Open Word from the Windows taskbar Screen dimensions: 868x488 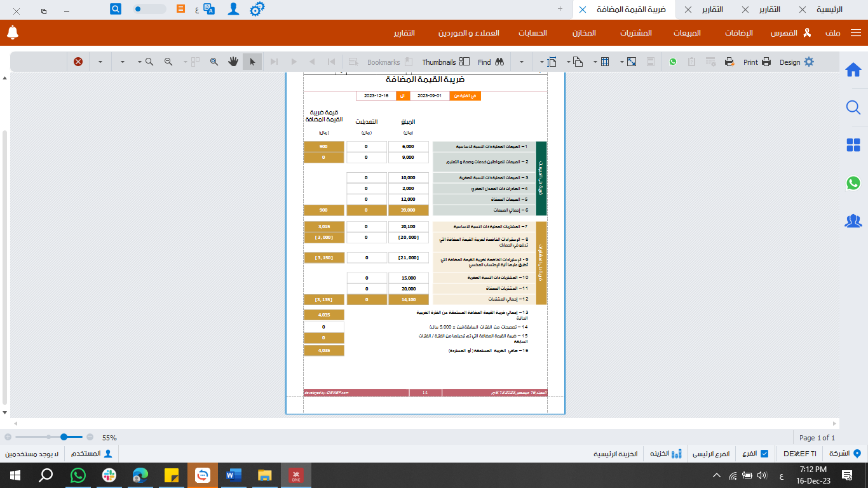coord(233,475)
